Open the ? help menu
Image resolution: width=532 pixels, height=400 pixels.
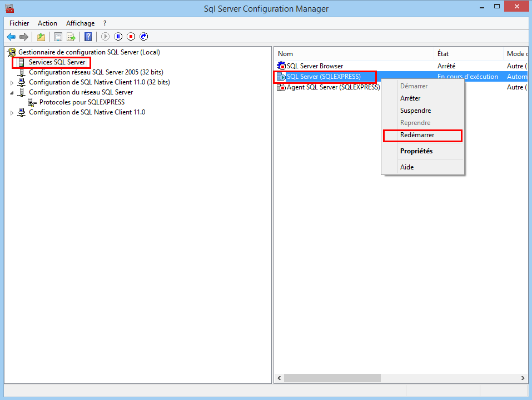[105, 23]
